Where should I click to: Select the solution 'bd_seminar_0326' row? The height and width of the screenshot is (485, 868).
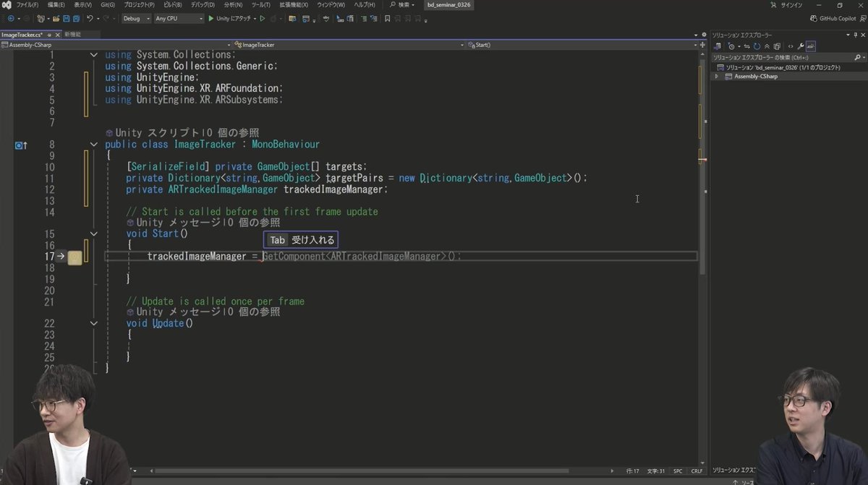pyautogui.click(x=788, y=67)
